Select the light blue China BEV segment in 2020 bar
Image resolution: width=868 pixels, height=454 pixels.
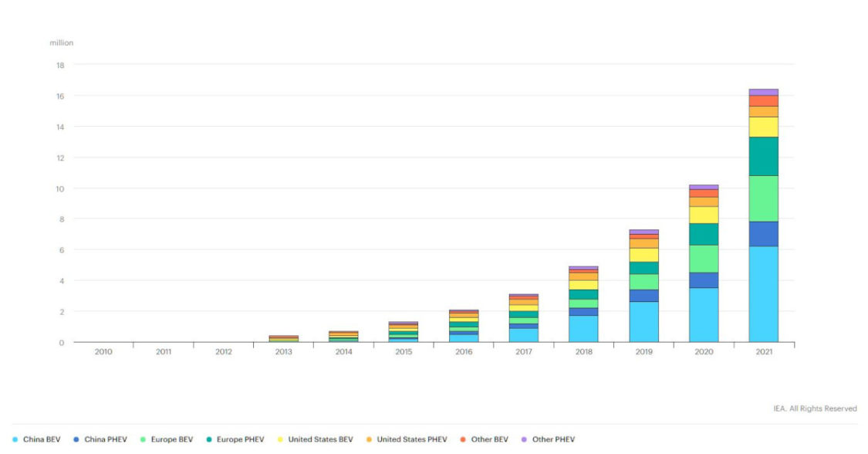(x=704, y=315)
